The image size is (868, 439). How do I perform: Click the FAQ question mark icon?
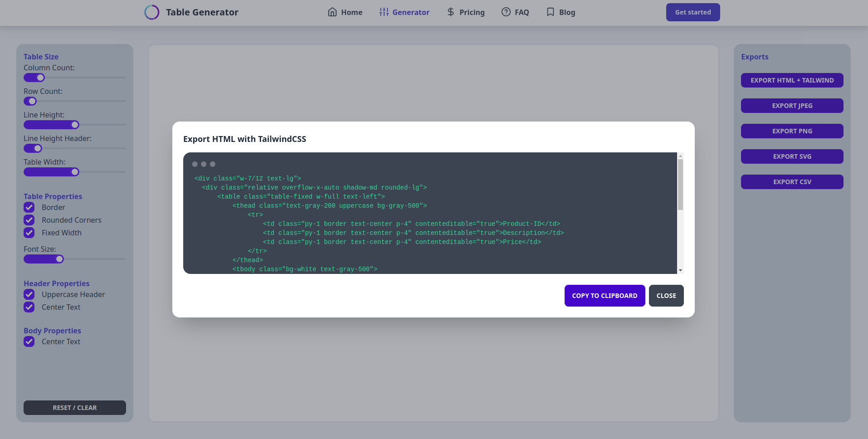506,12
